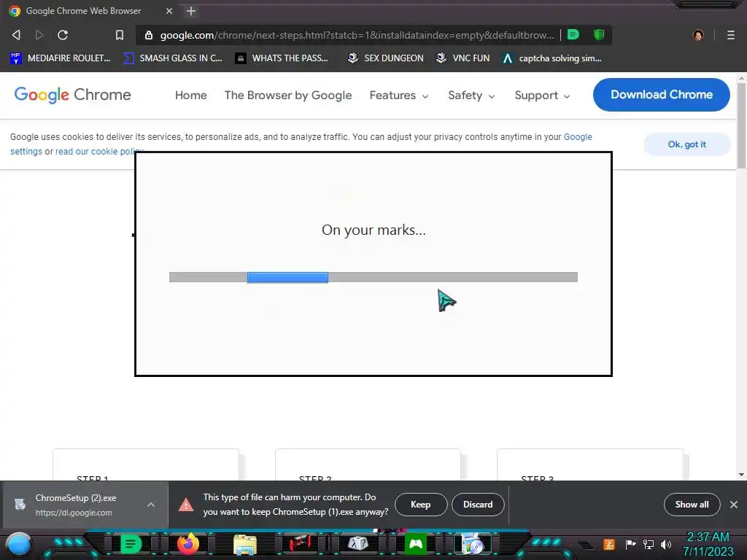The image size is (747, 560).
Task: Open a new browser tab
Action: [191, 11]
